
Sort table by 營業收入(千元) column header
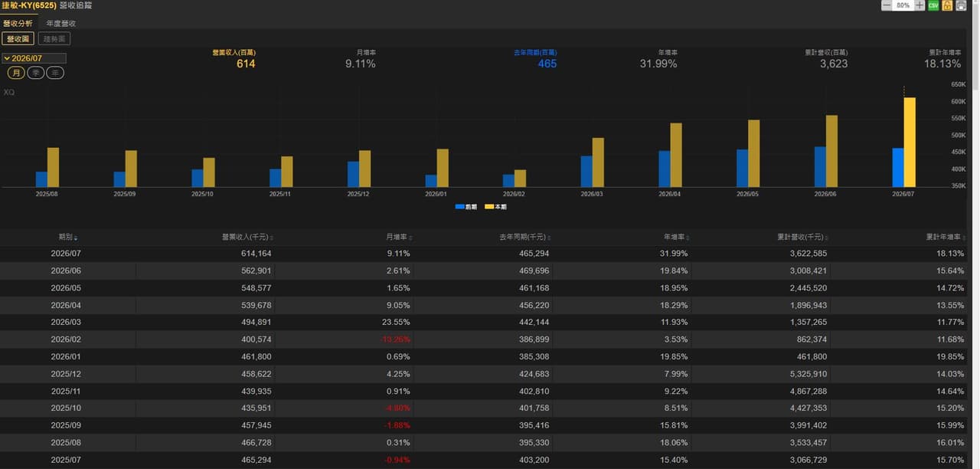tap(247, 237)
